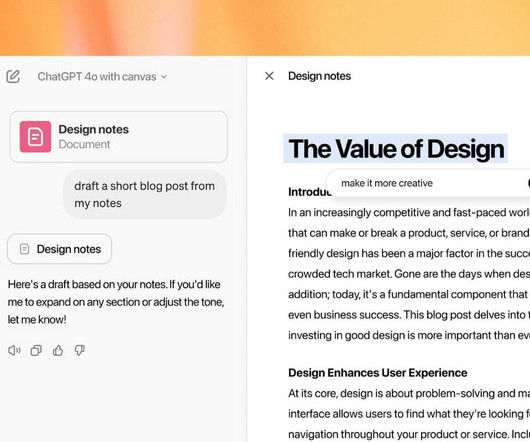Click the Introduction paragraph text
Viewport: 530px width, 442px height.
click(409, 274)
